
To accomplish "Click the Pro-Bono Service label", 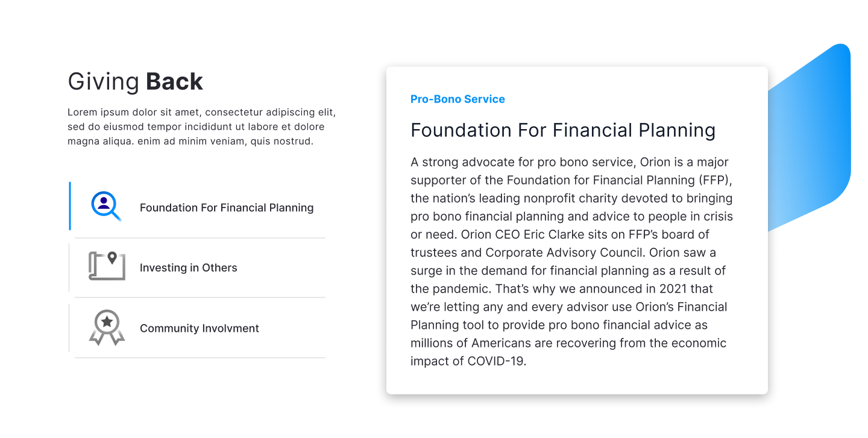I will point(458,100).
